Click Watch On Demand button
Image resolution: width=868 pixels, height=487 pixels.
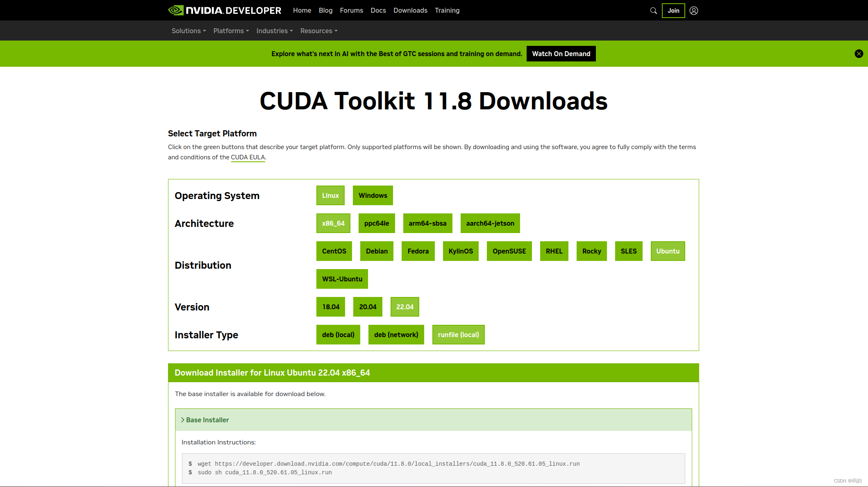coord(561,54)
